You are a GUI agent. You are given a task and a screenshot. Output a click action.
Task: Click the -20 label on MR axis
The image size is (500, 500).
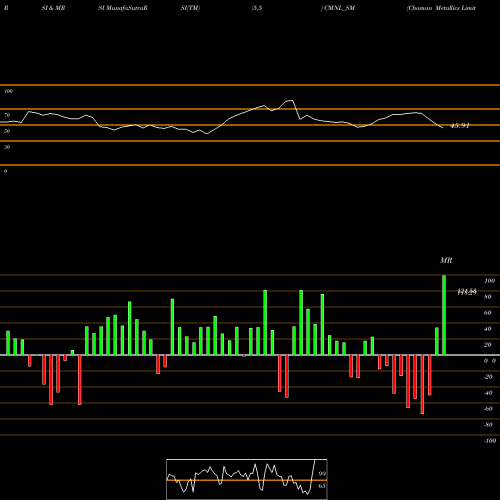tap(488, 377)
